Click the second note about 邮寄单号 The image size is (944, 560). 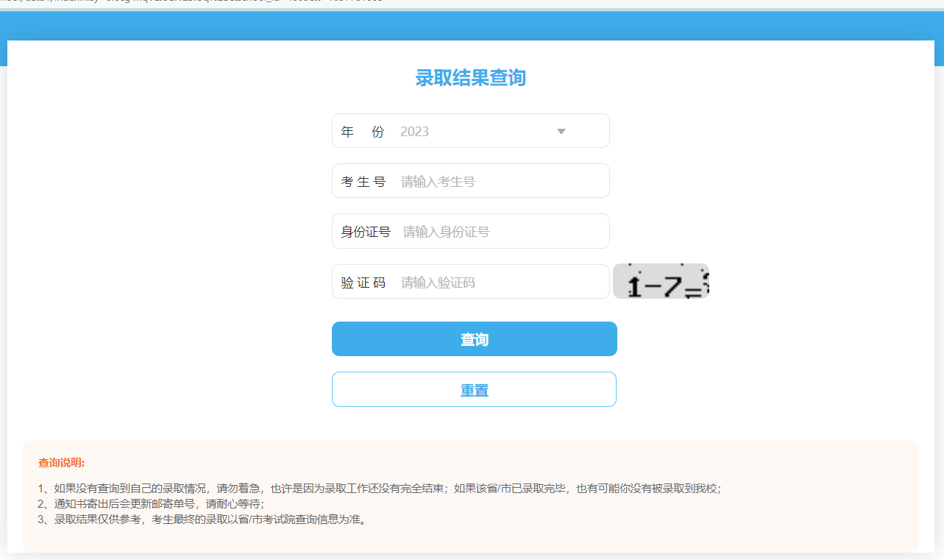pos(151,504)
